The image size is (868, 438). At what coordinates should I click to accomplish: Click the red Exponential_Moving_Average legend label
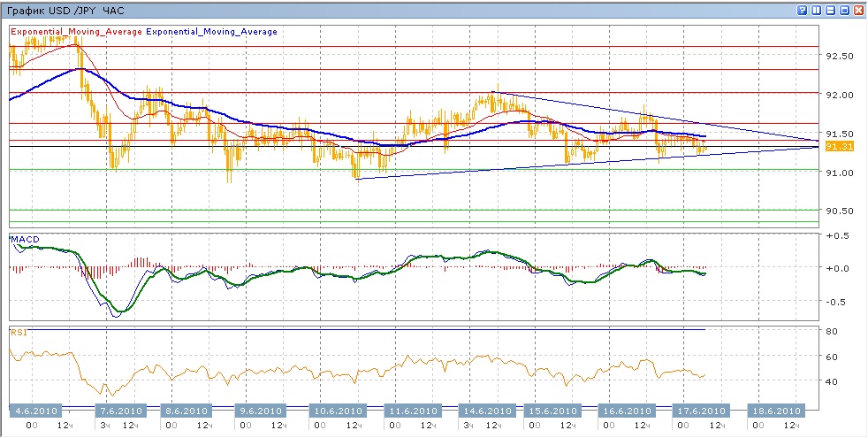point(76,32)
